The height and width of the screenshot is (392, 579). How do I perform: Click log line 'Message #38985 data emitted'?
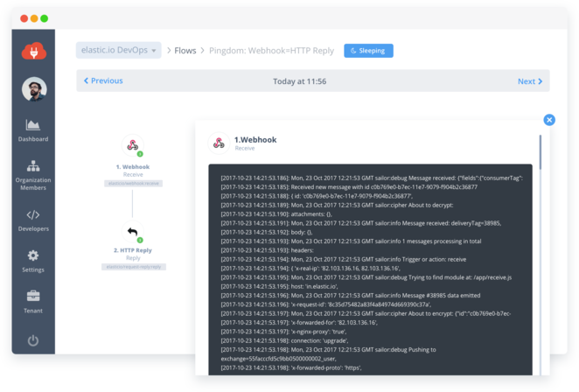[351, 296]
